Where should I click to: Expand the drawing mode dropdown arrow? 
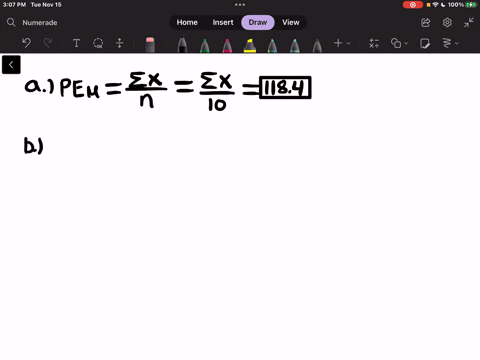457,43
